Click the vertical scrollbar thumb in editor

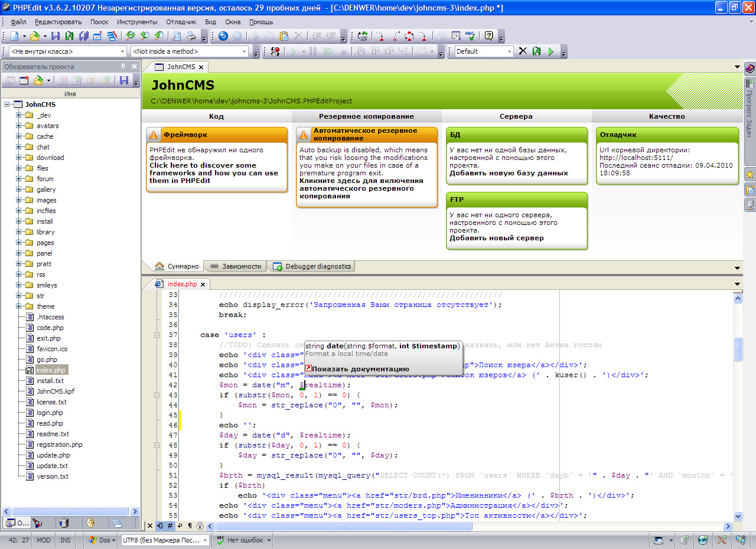pyautogui.click(x=738, y=349)
